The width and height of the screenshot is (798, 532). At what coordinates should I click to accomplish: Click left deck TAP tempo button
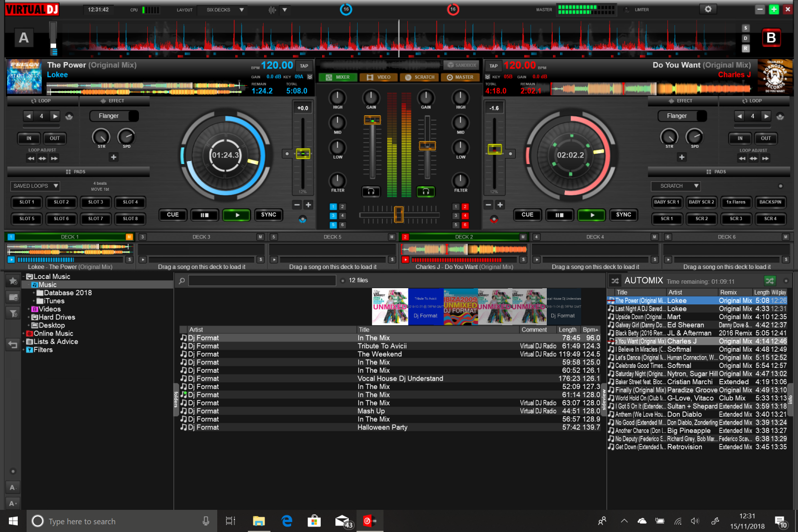[x=304, y=66]
